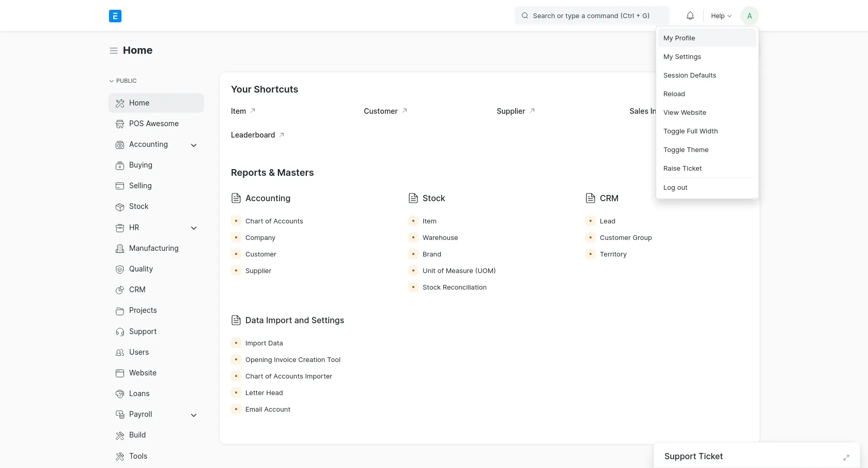Open Chart of Accounts under Accounting
The height and width of the screenshot is (468, 868).
point(274,221)
